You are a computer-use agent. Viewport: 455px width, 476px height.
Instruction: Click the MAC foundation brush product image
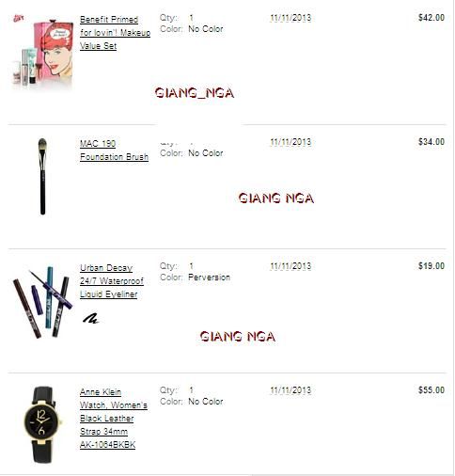tap(42, 177)
